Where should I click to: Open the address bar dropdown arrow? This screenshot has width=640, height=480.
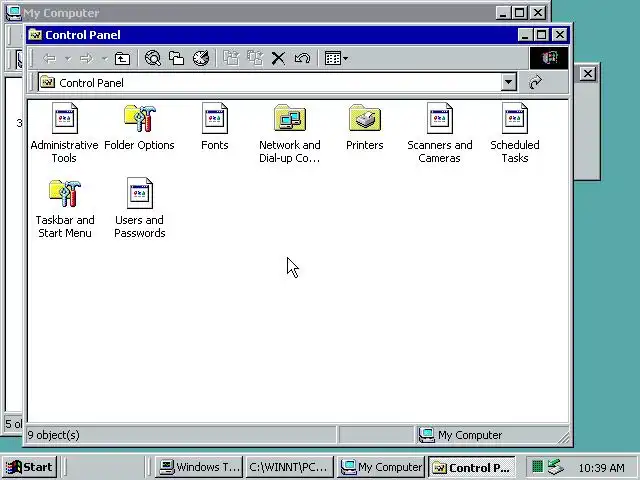[509, 82]
